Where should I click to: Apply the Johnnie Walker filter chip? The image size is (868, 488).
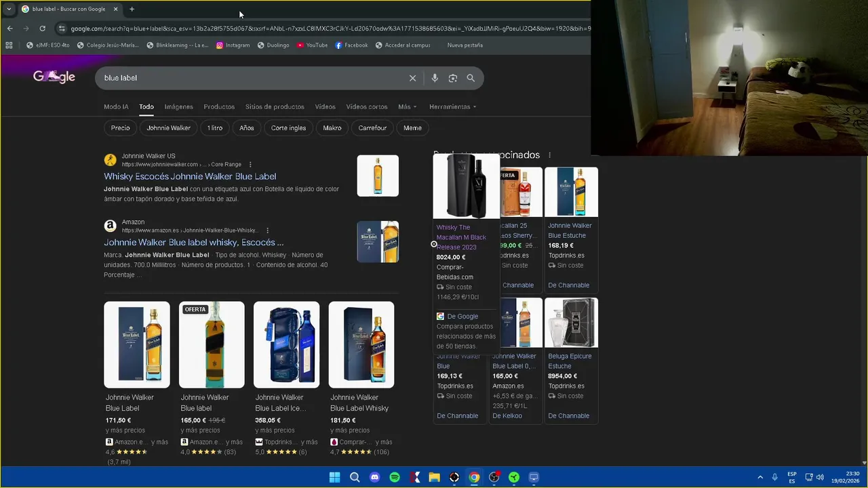[168, 127]
